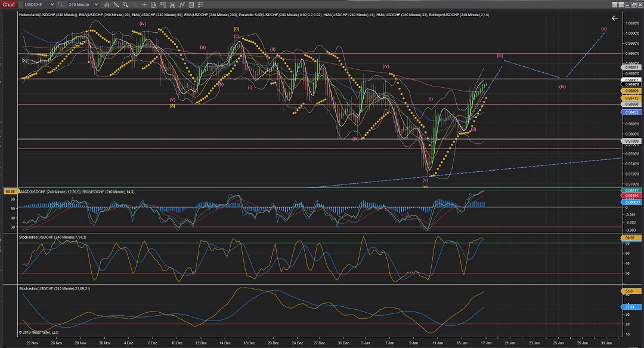
Task: Click the red 0.00154 MACD value marker
Action: (631, 196)
